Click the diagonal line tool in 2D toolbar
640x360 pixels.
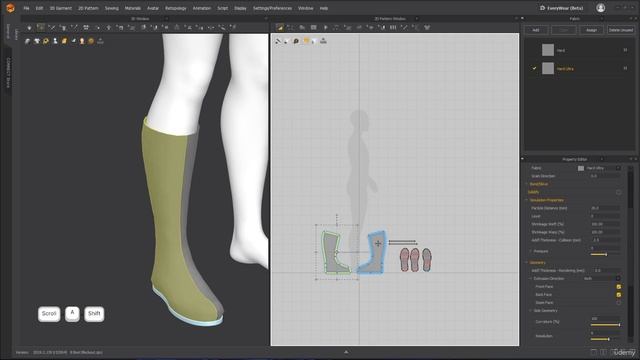(404, 27)
